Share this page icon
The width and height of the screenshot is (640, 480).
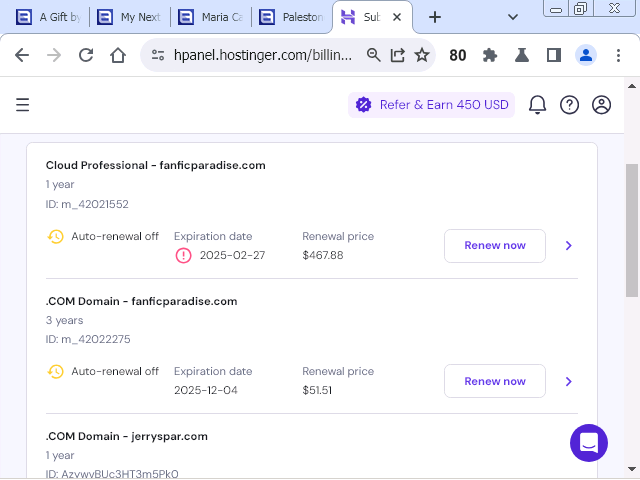point(398,55)
